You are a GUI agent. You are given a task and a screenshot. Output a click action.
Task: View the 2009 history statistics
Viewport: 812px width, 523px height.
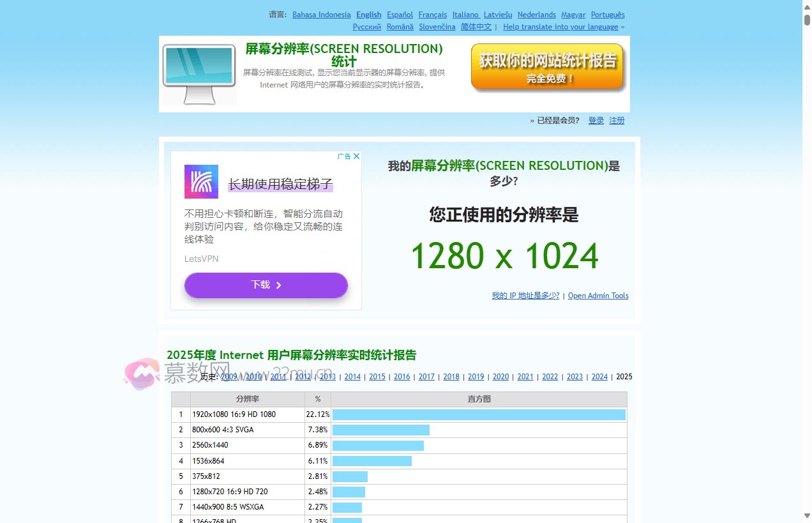point(229,377)
